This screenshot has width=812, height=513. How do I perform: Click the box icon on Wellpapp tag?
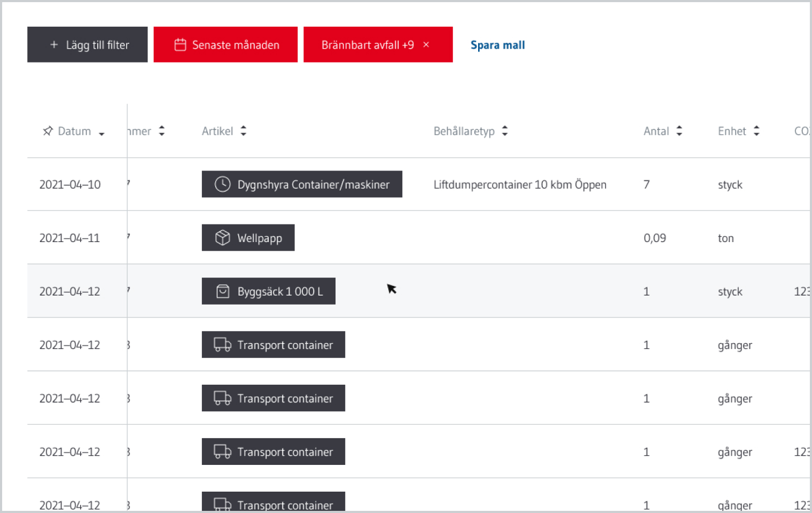click(222, 238)
